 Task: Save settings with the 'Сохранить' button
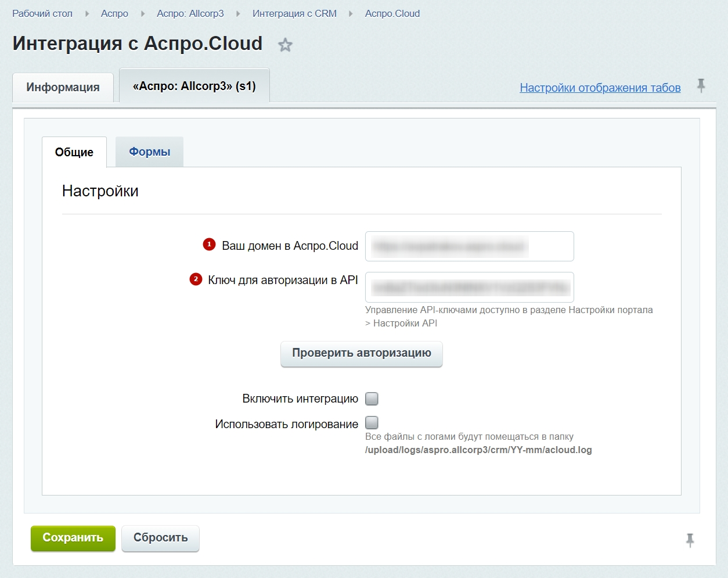[73, 538]
